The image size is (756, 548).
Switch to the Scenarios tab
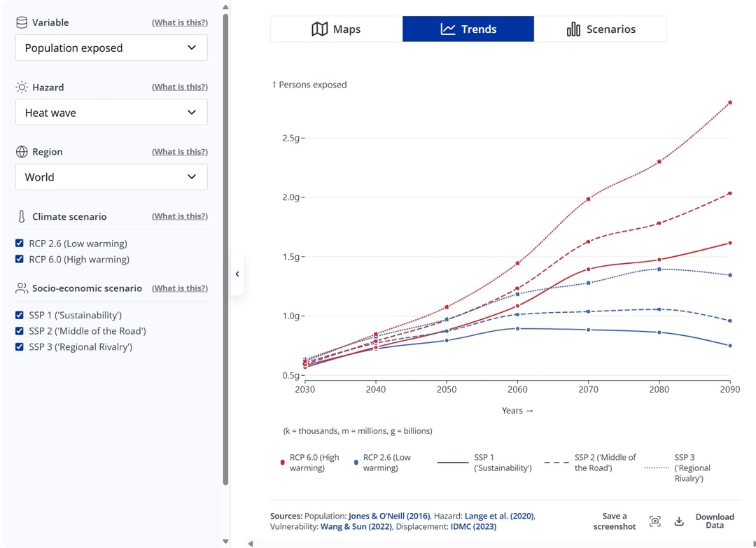tap(600, 29)
